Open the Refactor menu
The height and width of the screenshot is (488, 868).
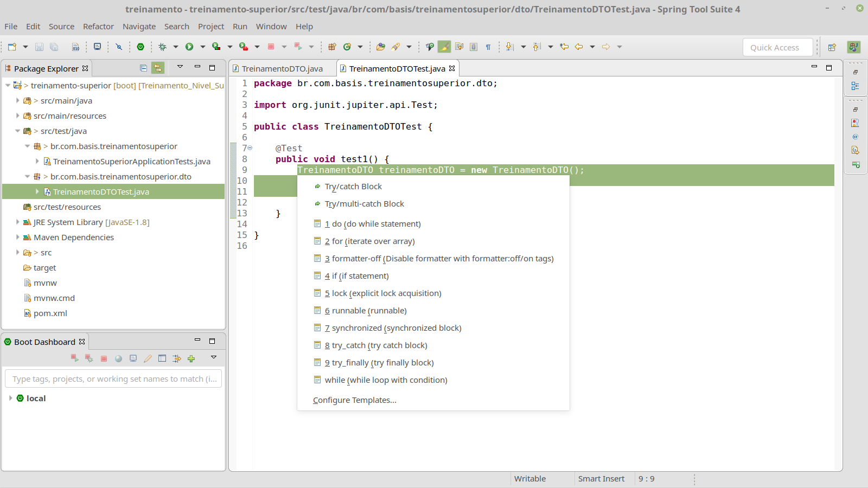(x=98, y=27)
